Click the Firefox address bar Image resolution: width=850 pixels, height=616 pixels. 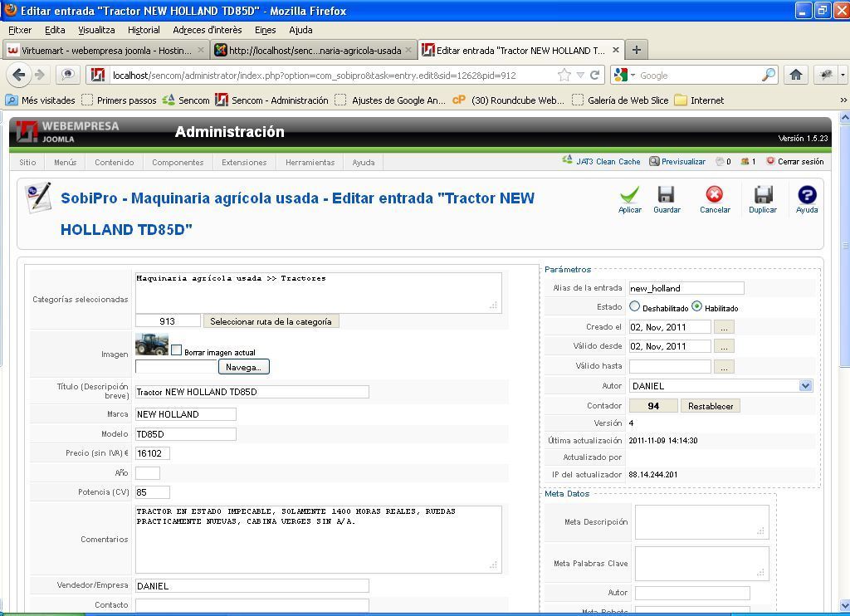332,76
